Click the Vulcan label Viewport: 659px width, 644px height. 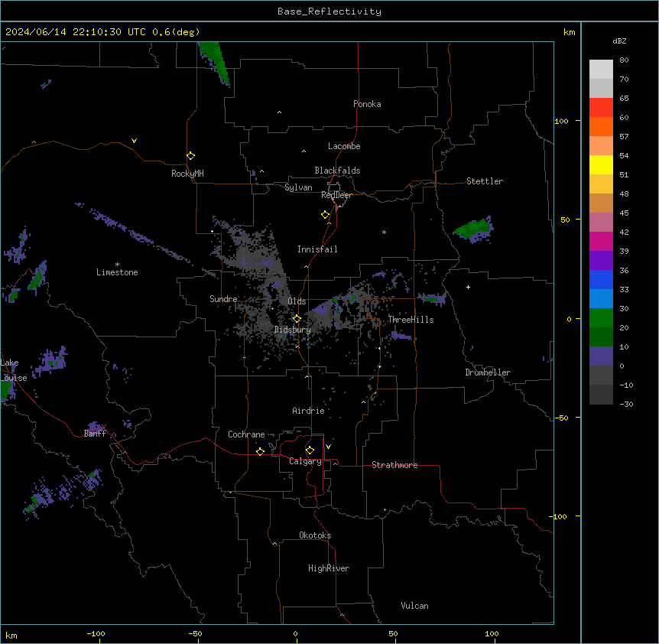tap(415, 606)
